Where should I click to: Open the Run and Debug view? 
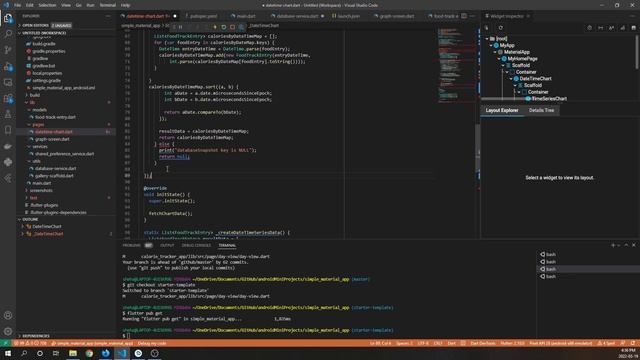pyautogui.click(x=8, y=66)
